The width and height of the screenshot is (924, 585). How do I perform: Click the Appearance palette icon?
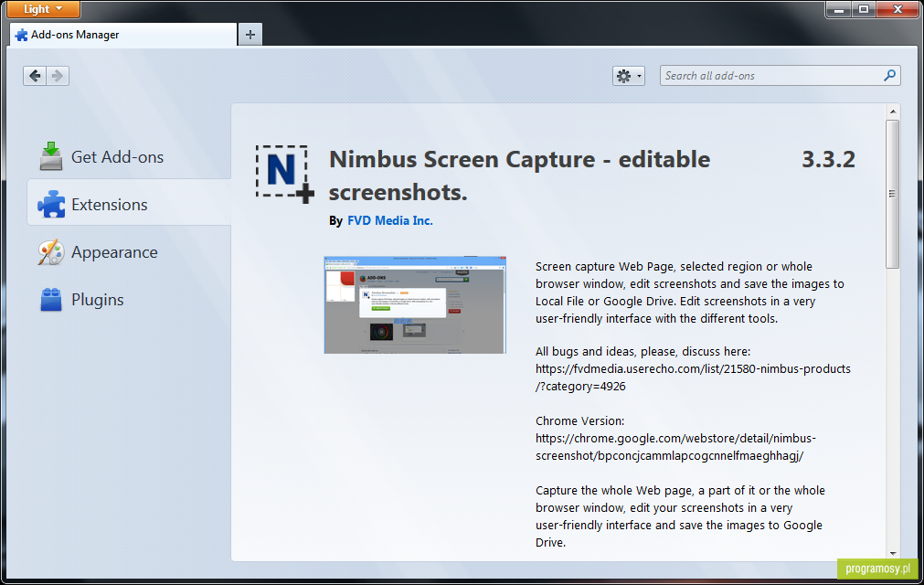click(51, 252)
